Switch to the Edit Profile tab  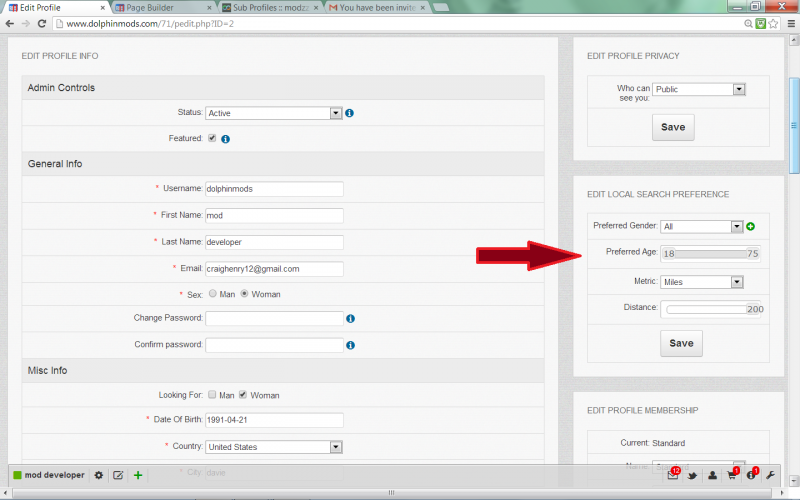[55, 8]
